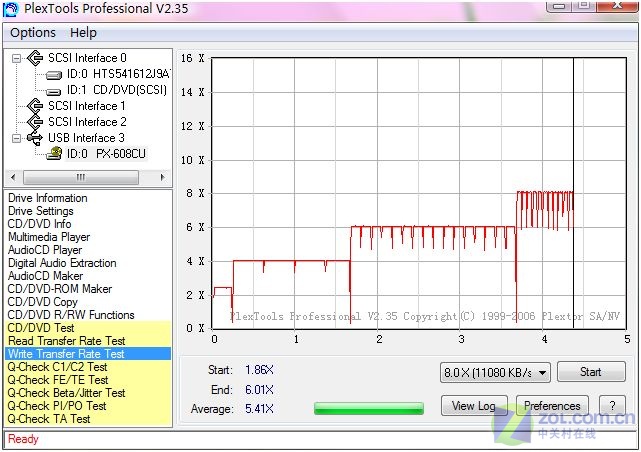Screen dimensions: 641x452
Task: Open AudioCD Maker
Action: (x=45, y=276)
